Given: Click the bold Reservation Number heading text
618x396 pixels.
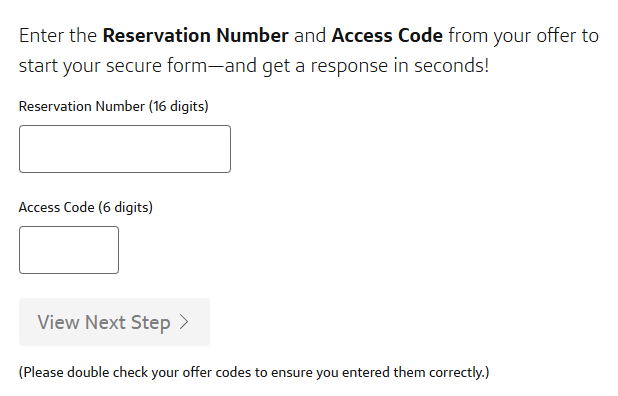Looking at the screenshot, I should (x=195, y=35).
